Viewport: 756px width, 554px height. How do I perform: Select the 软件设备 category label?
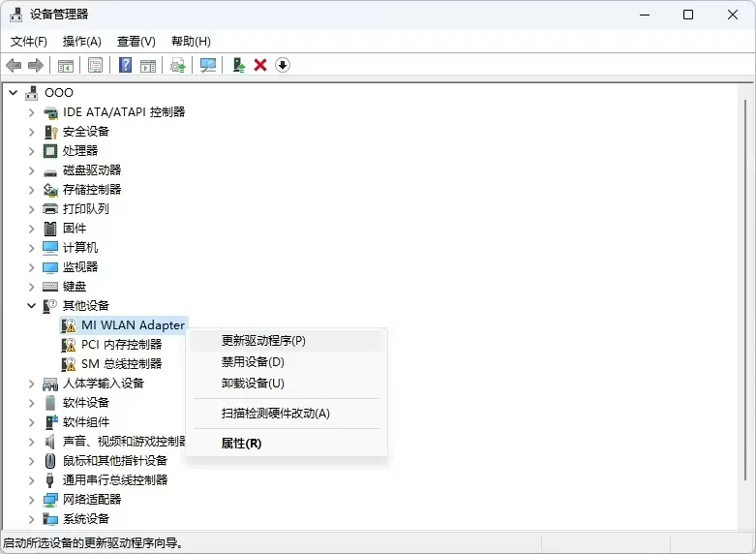[x=86, y=403]
